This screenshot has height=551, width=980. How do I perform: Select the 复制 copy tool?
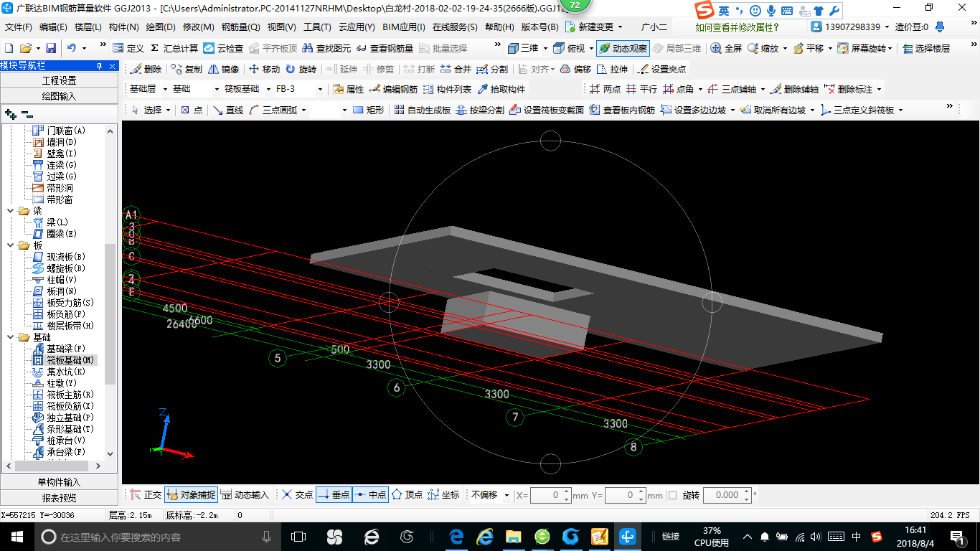(187, 69)
